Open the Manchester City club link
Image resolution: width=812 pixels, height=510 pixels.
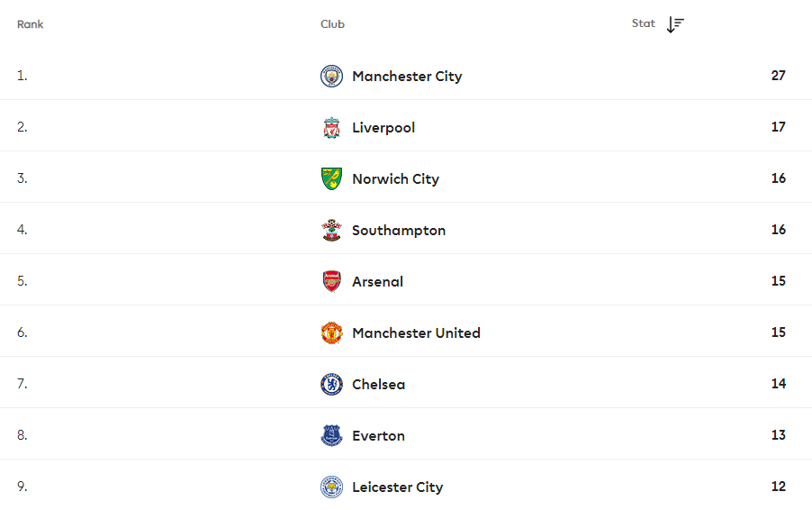click(407, 77)
